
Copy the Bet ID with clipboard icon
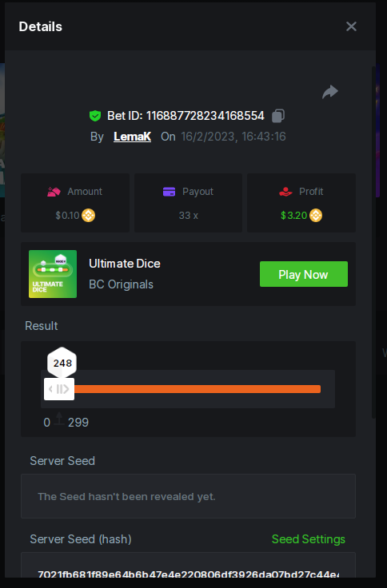[x=278, y=116]
